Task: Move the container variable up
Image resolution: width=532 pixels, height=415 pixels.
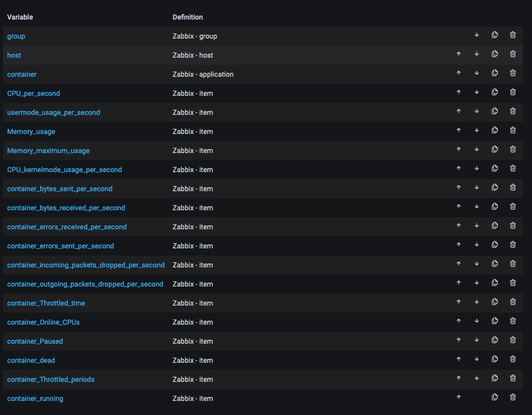Action: [x=458, y=73]
